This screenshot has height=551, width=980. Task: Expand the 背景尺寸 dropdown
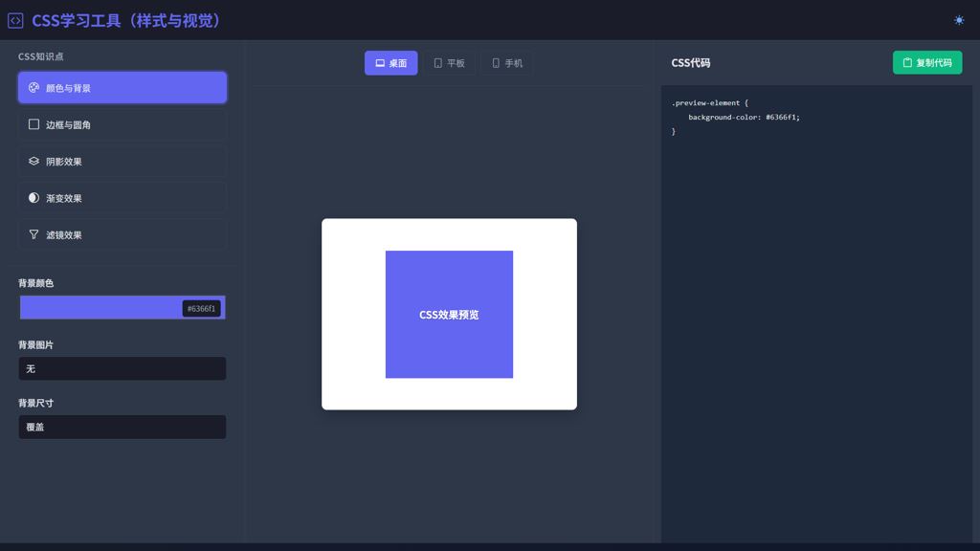click(x=122, y=427)
